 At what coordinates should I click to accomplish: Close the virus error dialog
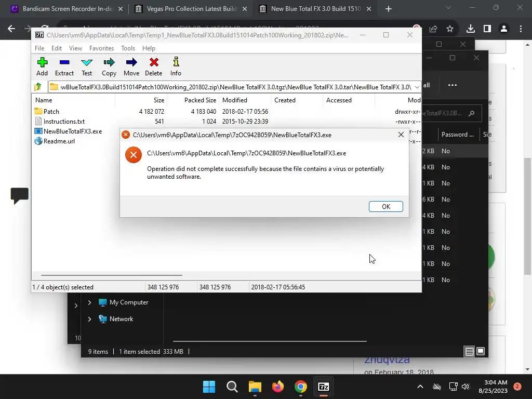(x=401, y=135)
